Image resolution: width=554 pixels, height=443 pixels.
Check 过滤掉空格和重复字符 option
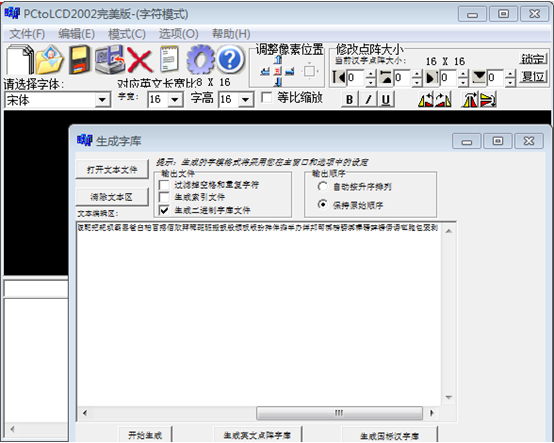click(x=164, y=185)
